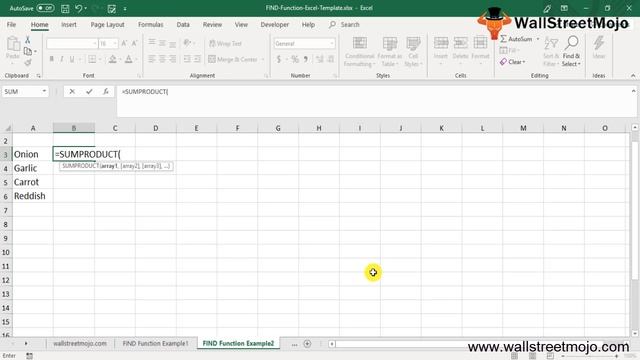Open Find & Select menu

click(x=571, y=51)
